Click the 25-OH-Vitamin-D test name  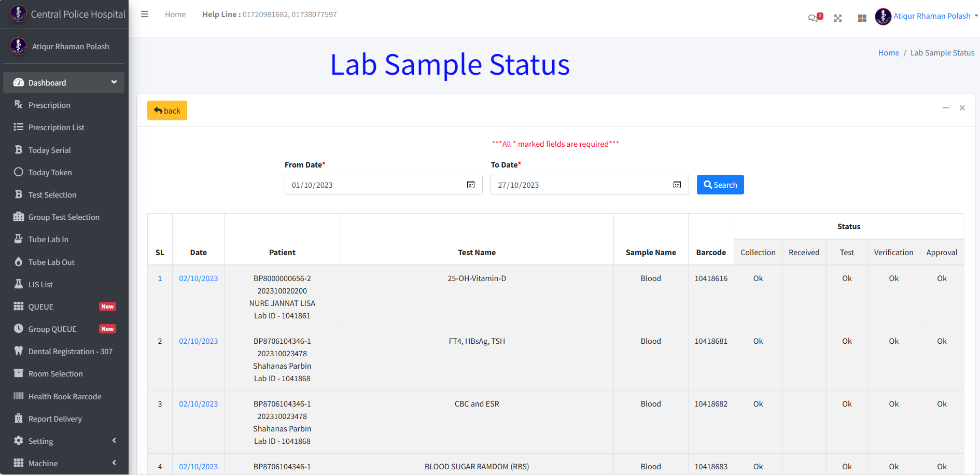[477, 278]
